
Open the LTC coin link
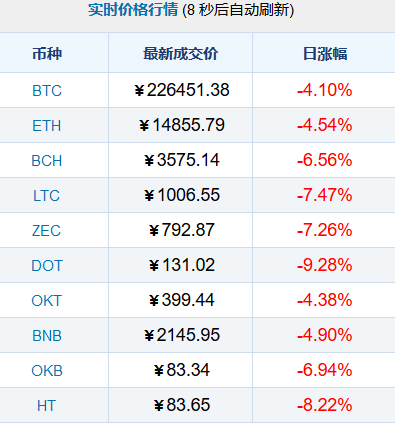(46, 196)
